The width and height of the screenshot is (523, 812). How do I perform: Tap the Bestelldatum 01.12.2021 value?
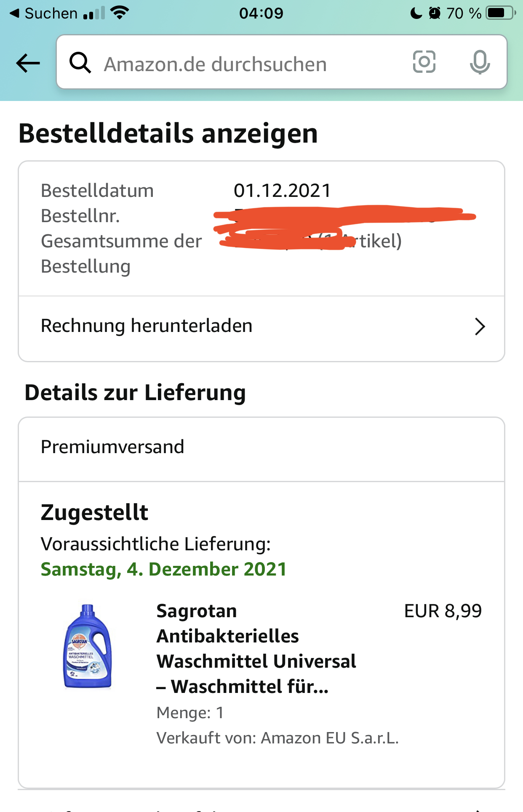(283, 191)
